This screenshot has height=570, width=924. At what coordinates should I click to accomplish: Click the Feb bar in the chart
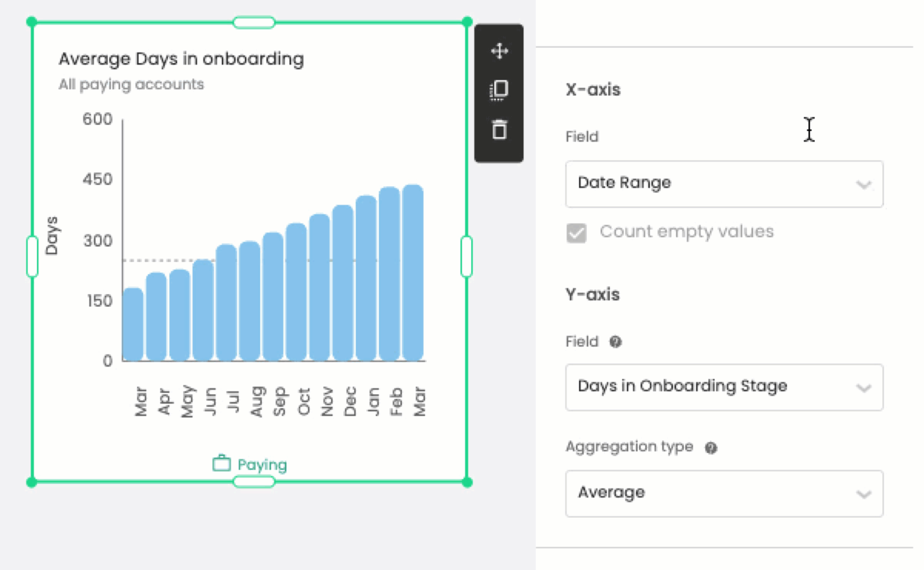tap(389, 274)
